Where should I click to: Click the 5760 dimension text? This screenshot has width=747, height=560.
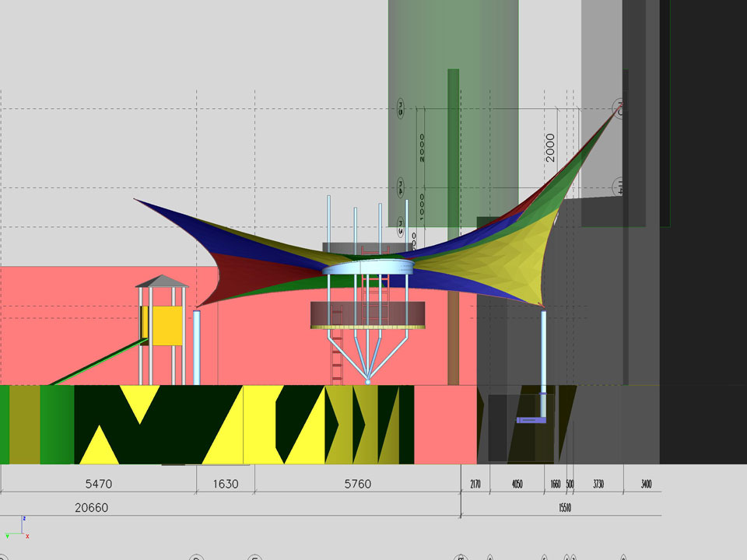tap(357, 484)
